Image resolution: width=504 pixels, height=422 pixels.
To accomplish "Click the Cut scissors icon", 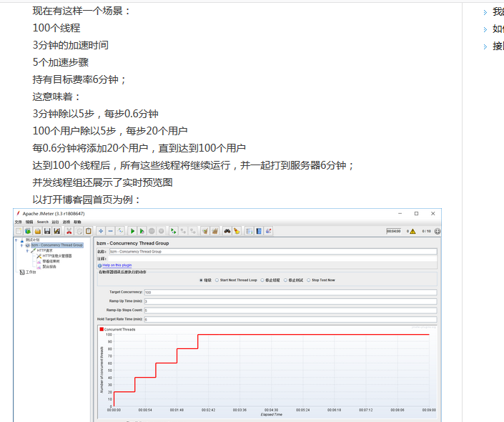I will 69,231.
